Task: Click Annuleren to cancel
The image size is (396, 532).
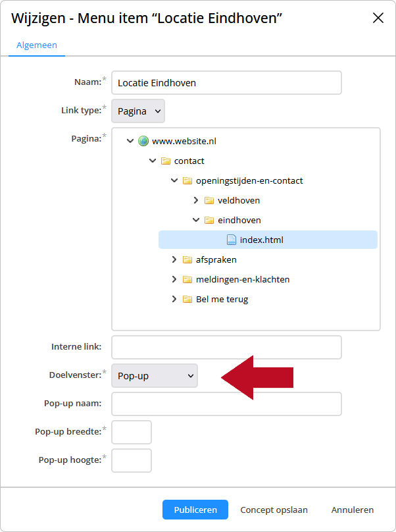Action: (x=353, y=510)
